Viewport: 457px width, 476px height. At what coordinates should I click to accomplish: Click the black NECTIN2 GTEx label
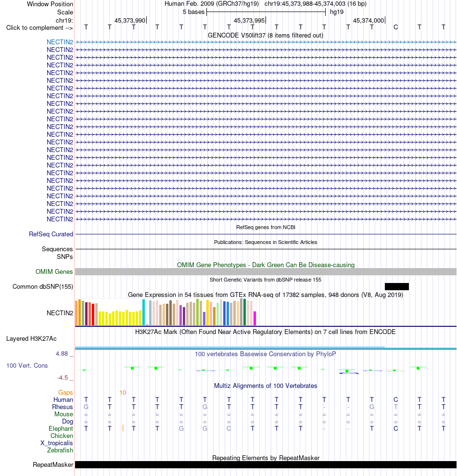click(x=60, y=313)
